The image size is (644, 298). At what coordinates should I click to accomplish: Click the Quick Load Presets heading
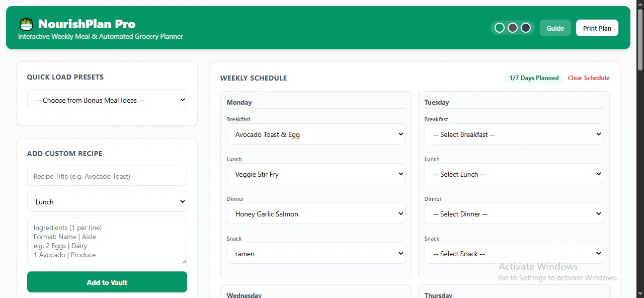coord(65,77)
